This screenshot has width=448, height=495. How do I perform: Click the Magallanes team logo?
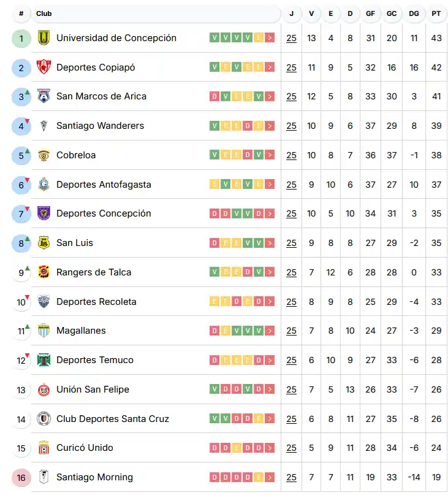click(42, 331)
